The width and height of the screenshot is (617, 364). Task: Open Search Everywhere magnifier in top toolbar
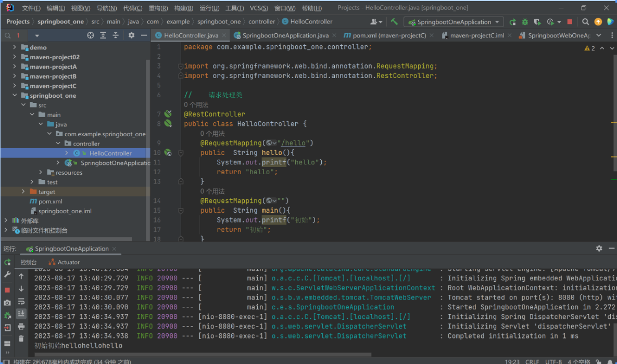[x=586, y=22]
